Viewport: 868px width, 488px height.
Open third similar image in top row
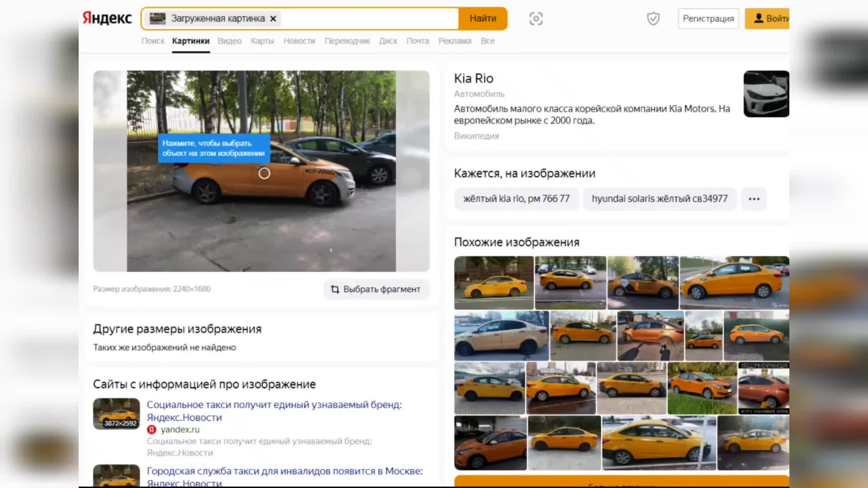pos(643,283)
